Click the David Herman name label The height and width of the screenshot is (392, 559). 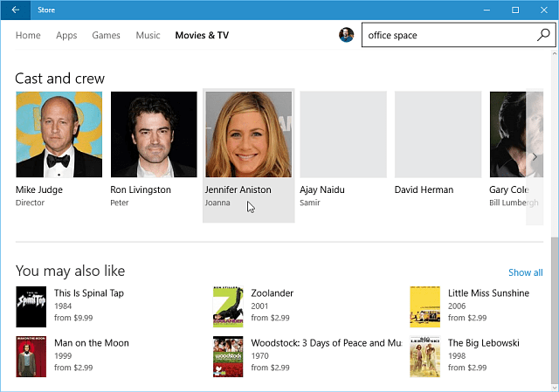point(424,189)
